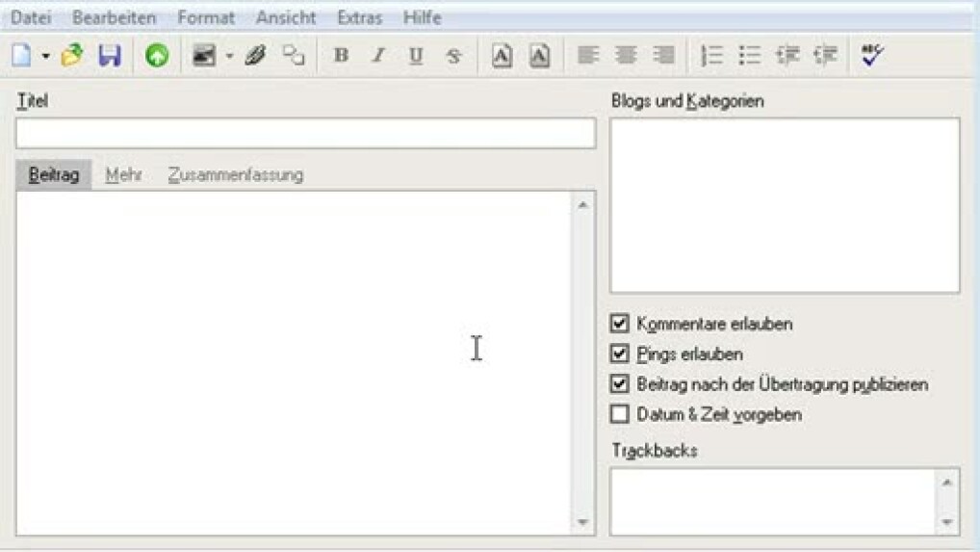Switch to the Mehr tab

(124, 175)
